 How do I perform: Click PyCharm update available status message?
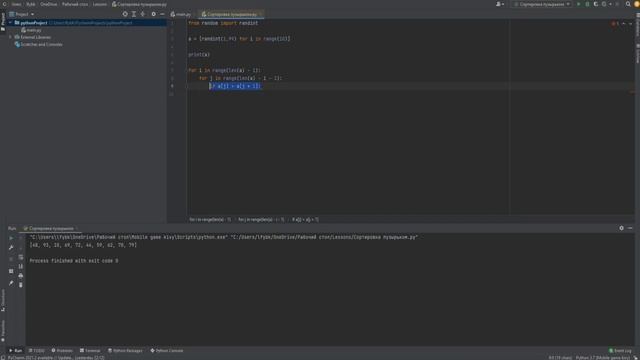coord(56,358)
